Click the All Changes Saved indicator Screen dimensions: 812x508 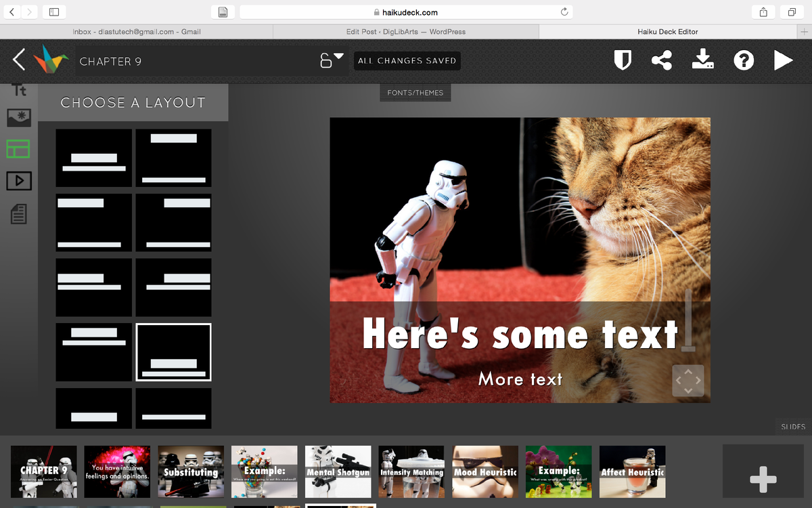(407, 61)
